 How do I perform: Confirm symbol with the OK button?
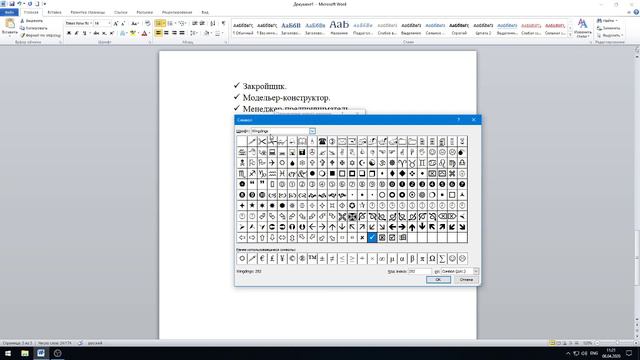coord(438,280)
